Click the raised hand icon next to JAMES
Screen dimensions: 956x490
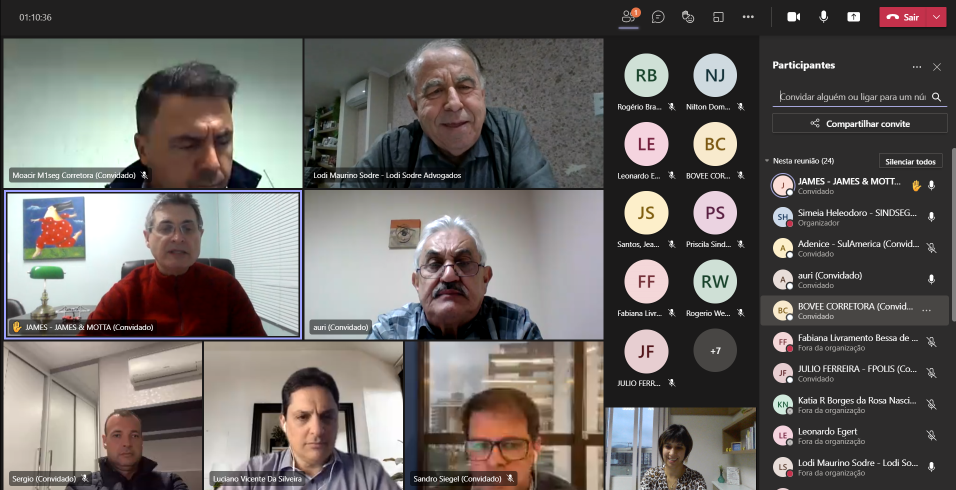pyautogui.click(x=915, y=185)
